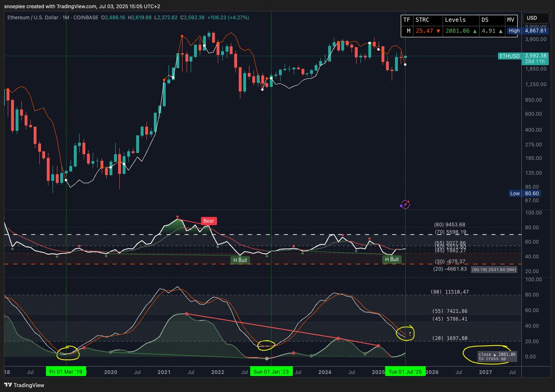
Task: Click the purple lightning AI icon on the chart
Action: tap(405, 205)
